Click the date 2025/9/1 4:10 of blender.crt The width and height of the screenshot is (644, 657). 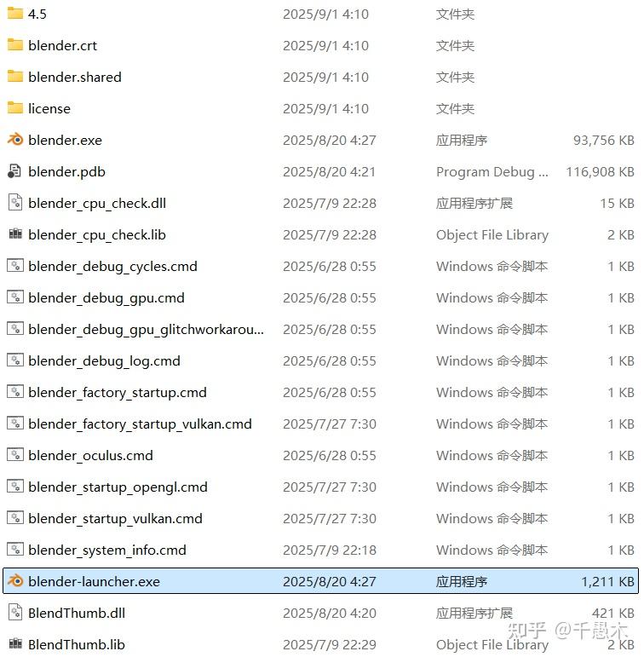point(325,46)
